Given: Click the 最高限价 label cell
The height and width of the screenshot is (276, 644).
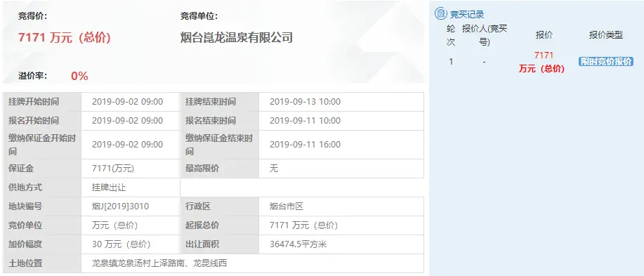Looking at the screenshot, I should tap(219, 169).
